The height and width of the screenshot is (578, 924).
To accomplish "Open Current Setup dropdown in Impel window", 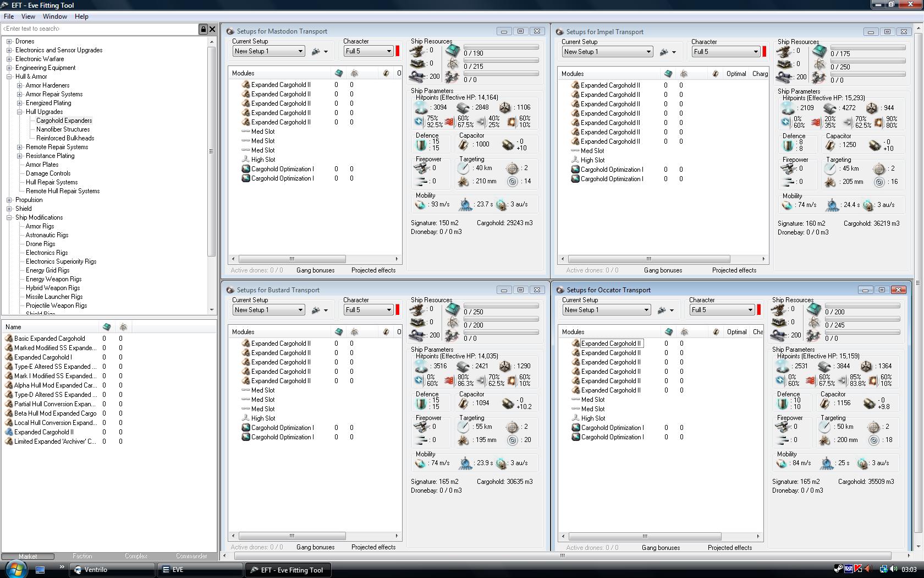I will click(x=607, y=52).
